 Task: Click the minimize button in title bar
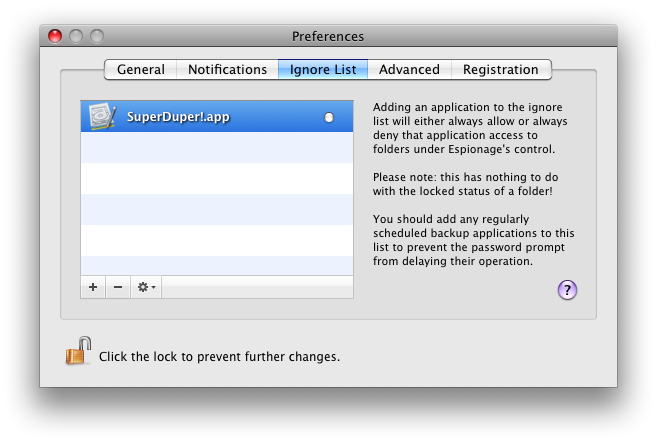(76, 36)
